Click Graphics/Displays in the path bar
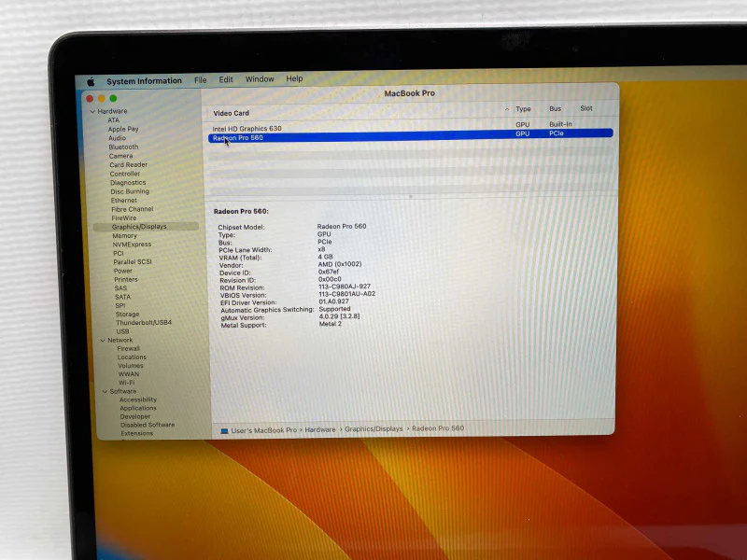This screenshot has height=560, width=747. coord(374,429)
